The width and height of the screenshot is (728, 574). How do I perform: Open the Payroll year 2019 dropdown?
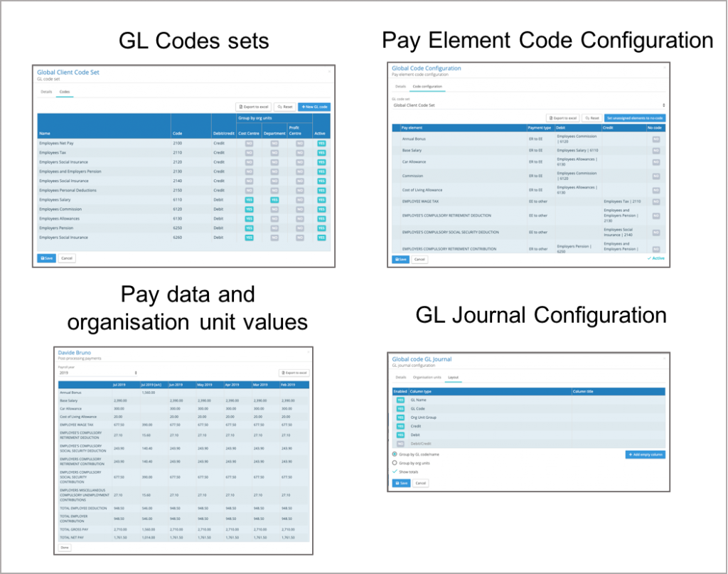tap(98, 372)
